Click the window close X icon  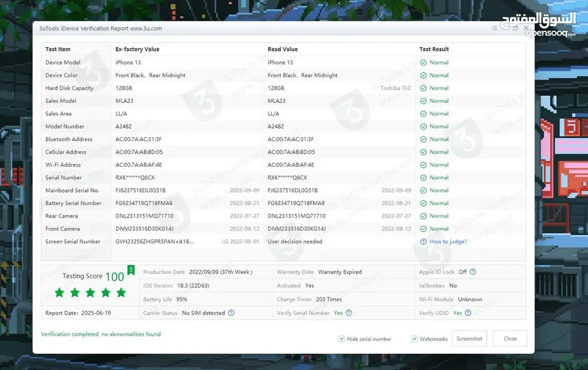(526, 28)
